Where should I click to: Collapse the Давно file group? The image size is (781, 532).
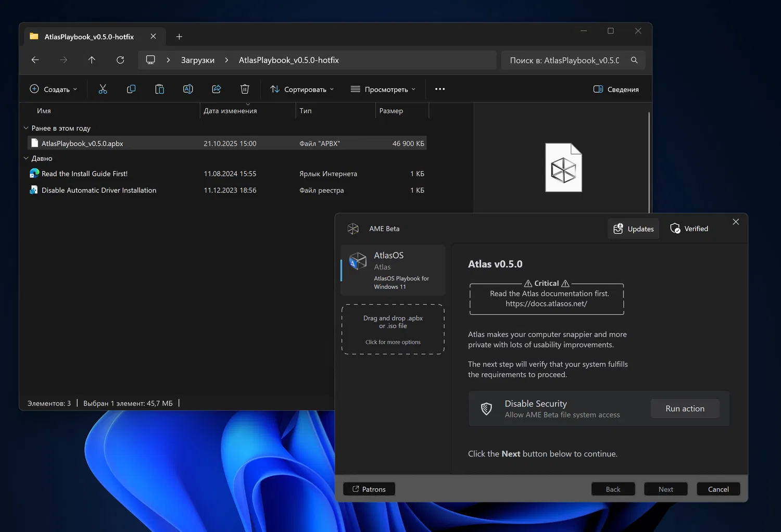[x=26, y=158]
